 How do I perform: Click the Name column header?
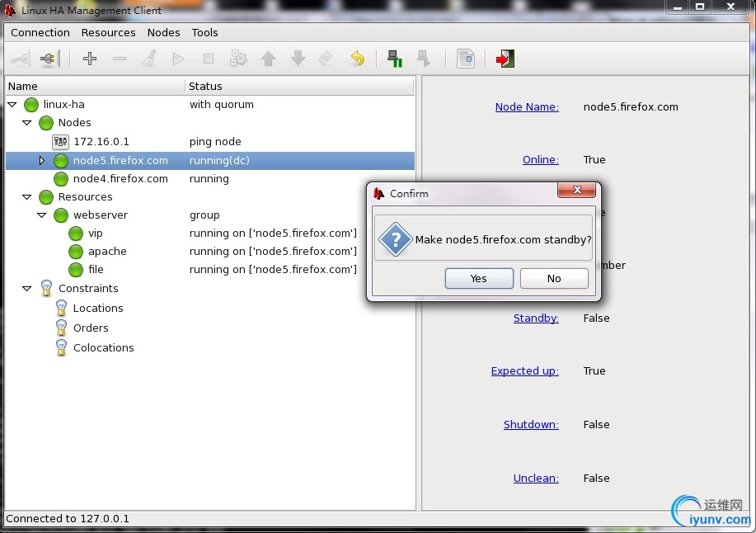tap(95, 87)
